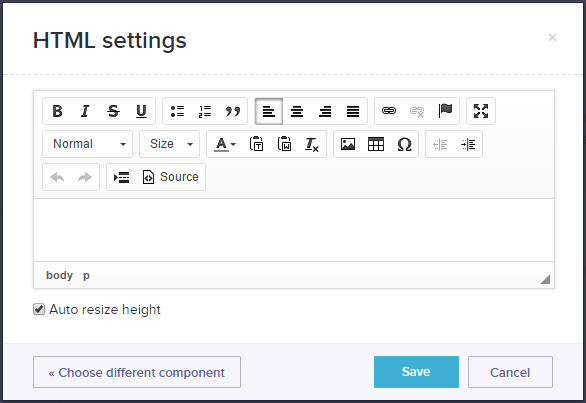Open the insert link dialog
This screenshot has height=403, width=586.
point(389,111)
